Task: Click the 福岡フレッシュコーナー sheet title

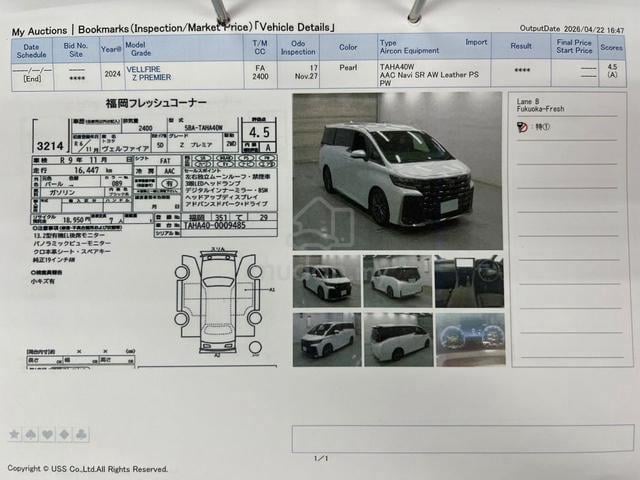Action: (x=156, y=104)
